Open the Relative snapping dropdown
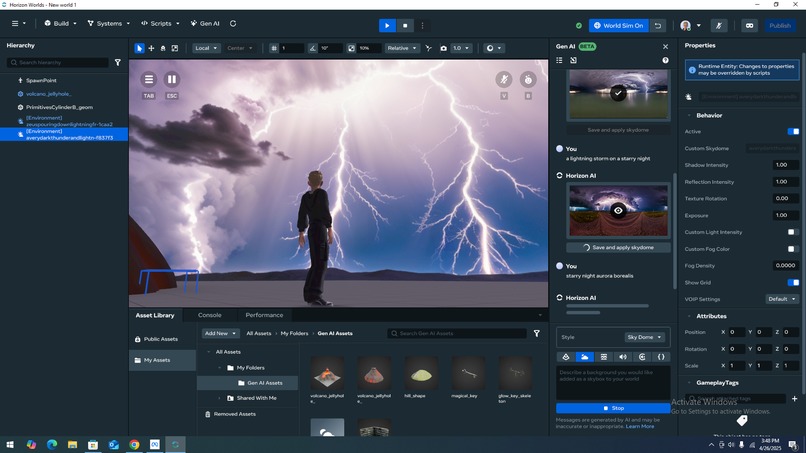The height and width of the screenshot is (453, 806). pyautogui.click(x=402, y=48)
